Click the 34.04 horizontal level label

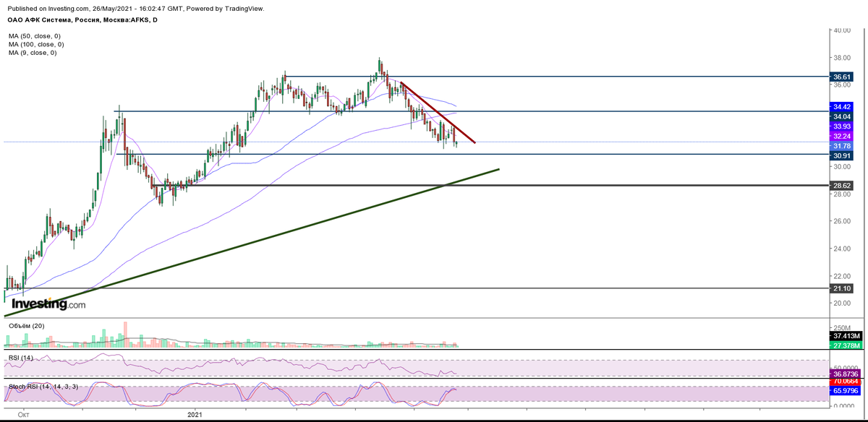[x=842, y=116]
